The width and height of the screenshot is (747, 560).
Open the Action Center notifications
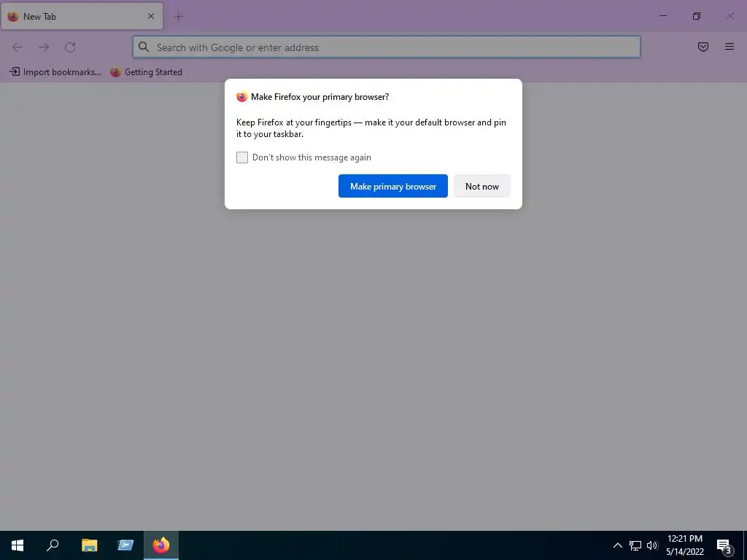point(724,545)
